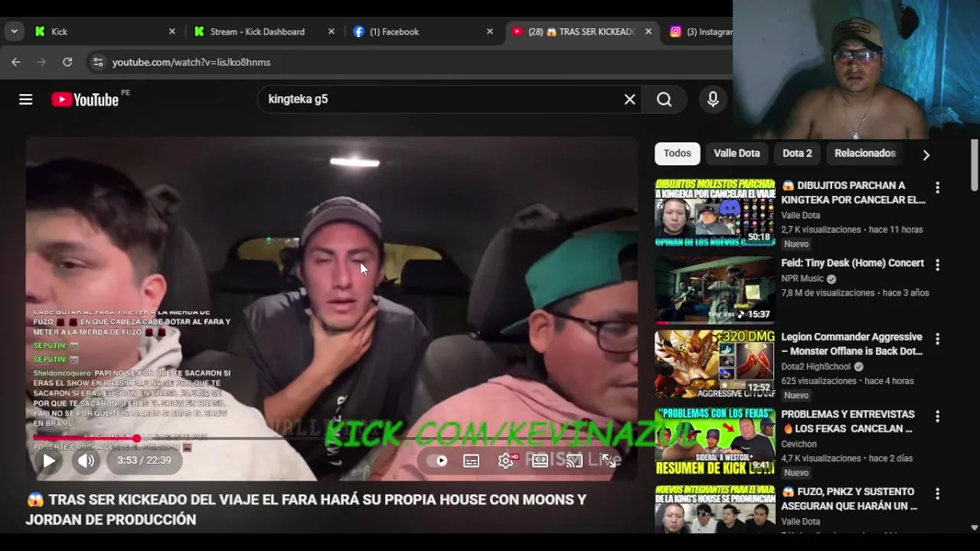980x551 pixels.
Task: Open options menu for FUZO, PNKZ Y SUSTENTO video
Action: point(937,494)
